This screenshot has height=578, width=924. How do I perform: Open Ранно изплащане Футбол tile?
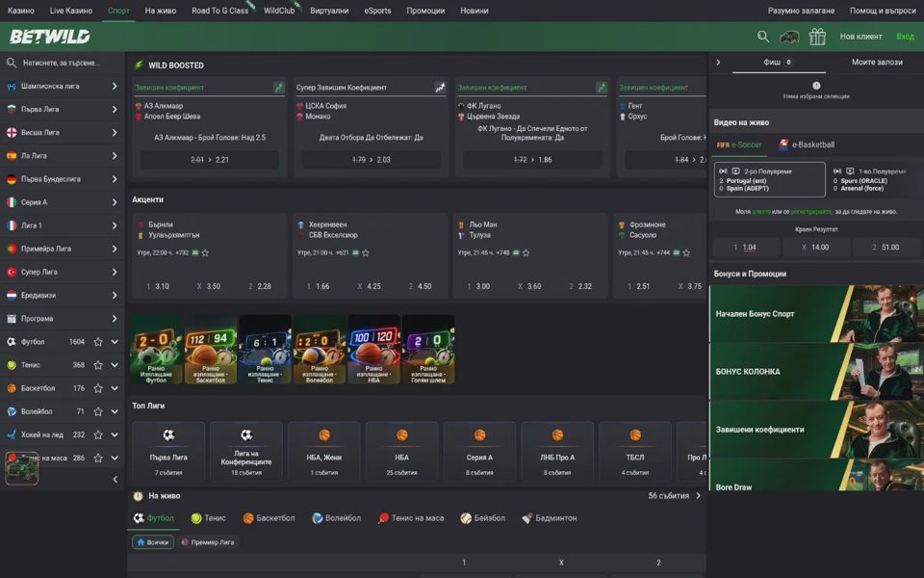tap(156, 350)
